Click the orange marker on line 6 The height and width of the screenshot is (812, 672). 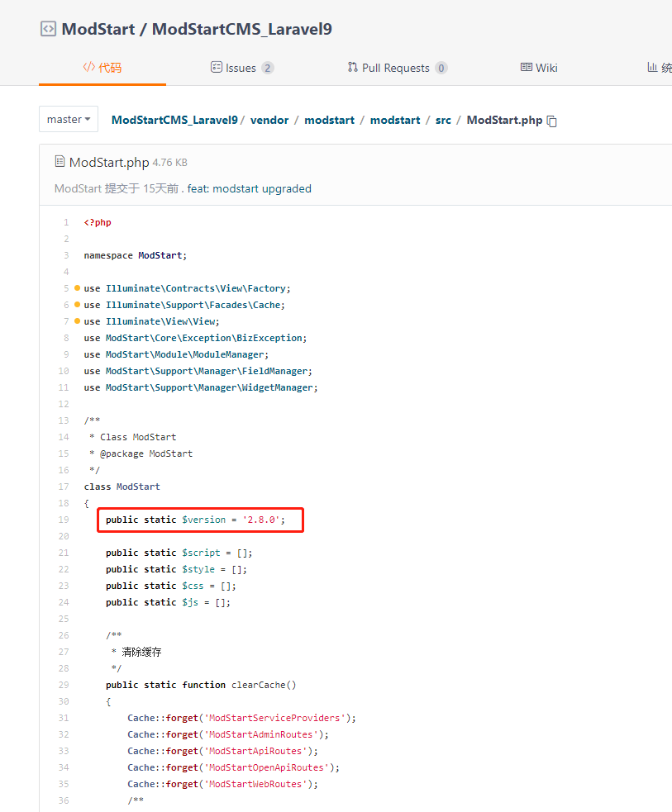(77, 305)
